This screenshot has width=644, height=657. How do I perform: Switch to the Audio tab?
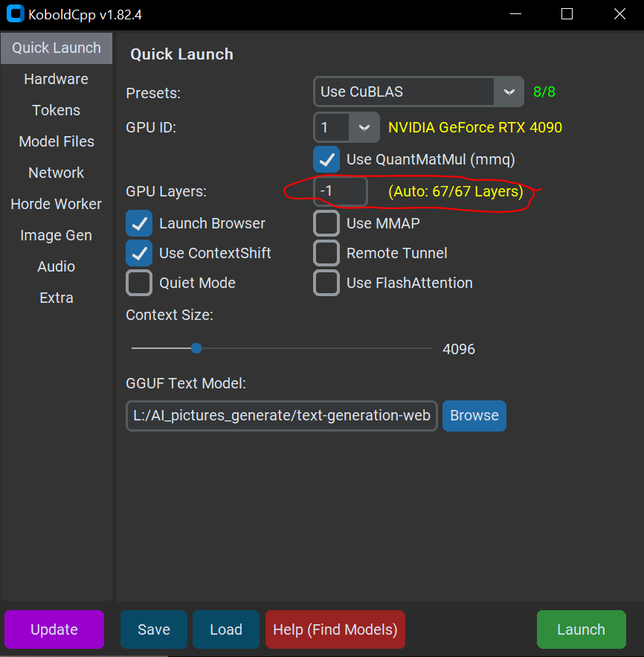click(56, 266)
